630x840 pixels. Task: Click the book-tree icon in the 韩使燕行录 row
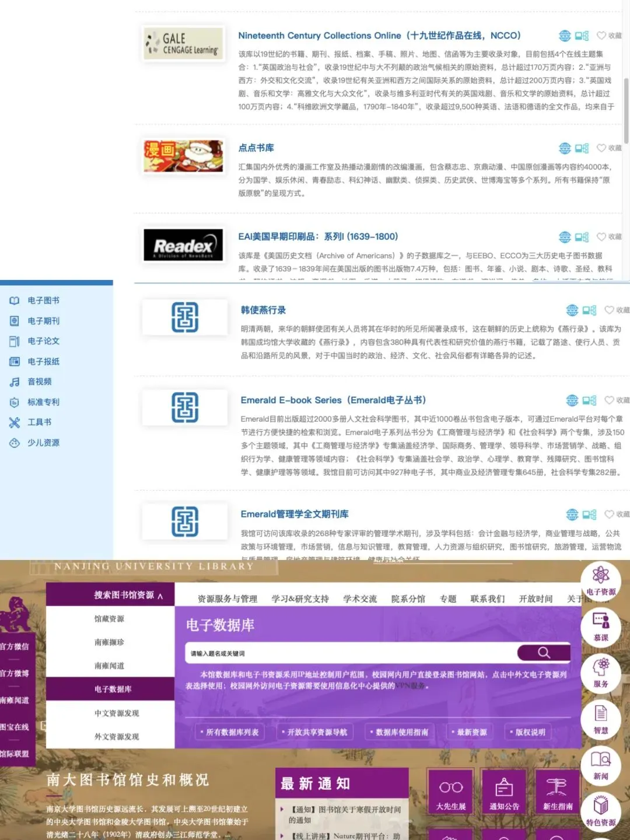point(589,310)
